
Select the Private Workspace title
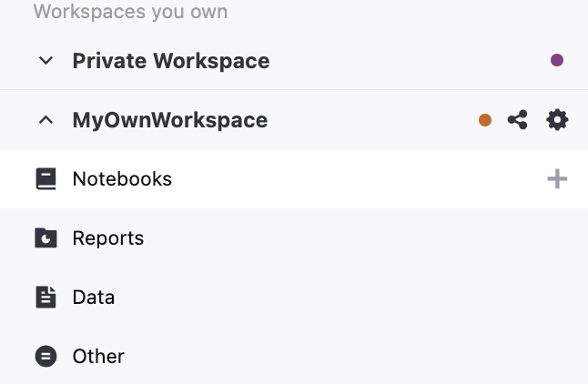pos(171,61)
